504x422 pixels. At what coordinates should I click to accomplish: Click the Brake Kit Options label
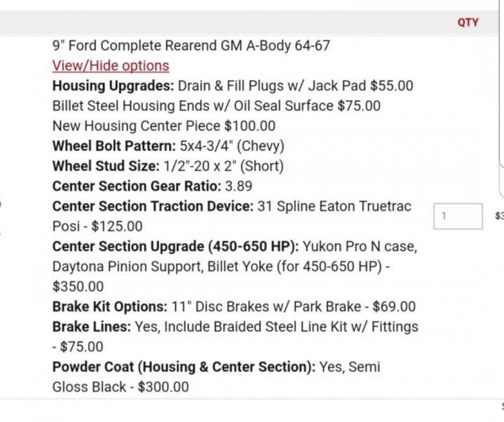pyautogui.click(x=110, y=307)
